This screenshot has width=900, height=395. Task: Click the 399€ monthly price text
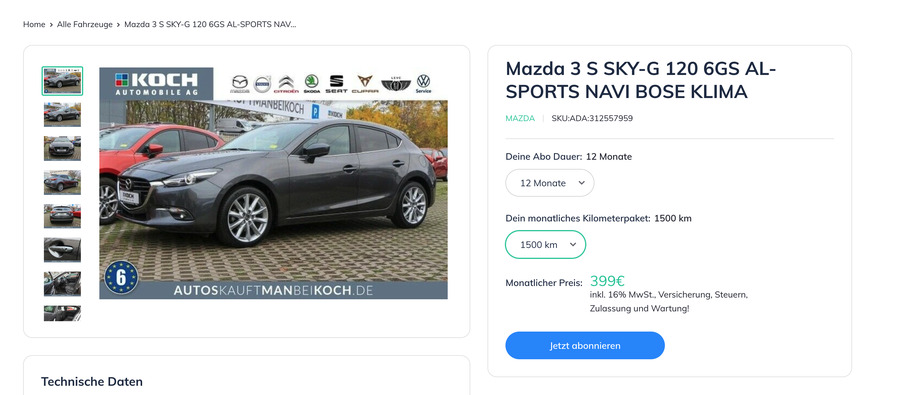point(607,281)
